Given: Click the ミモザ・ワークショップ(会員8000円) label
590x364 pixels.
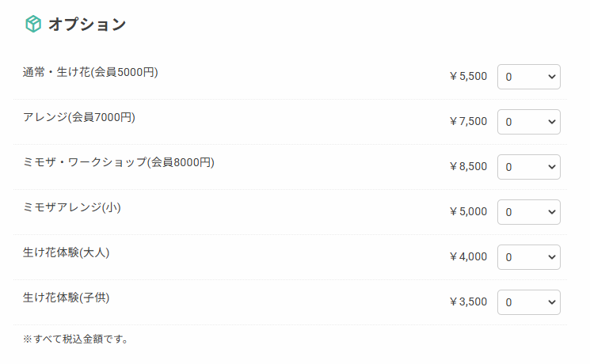Looking at the screenshot, I should click(119, 163).
